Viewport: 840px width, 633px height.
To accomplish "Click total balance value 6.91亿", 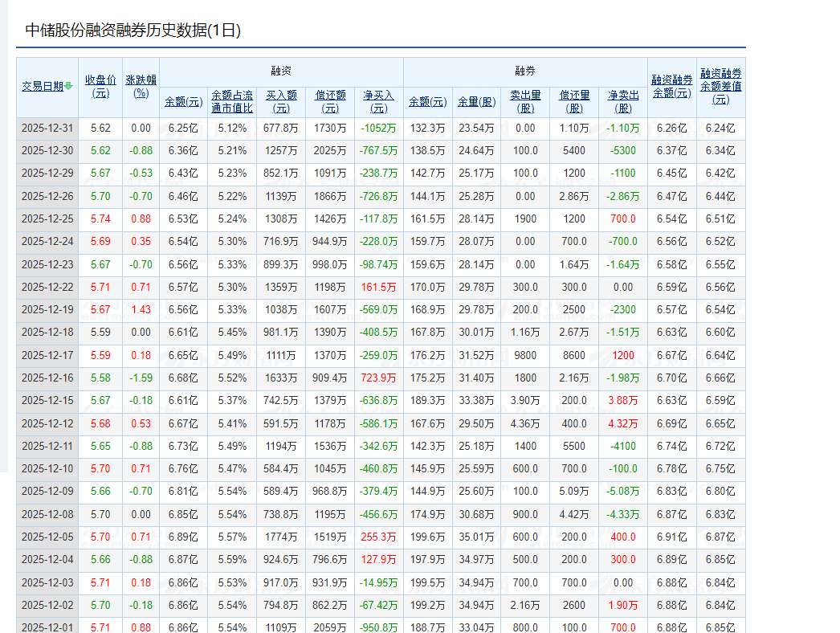I will tap(672, 537).
